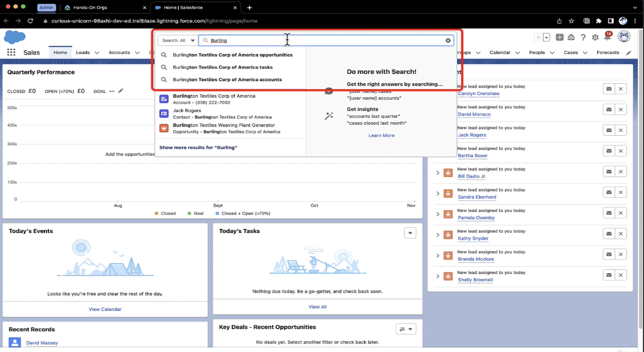
Task: Go to the Accounts tab
Action: coord(120,52)
